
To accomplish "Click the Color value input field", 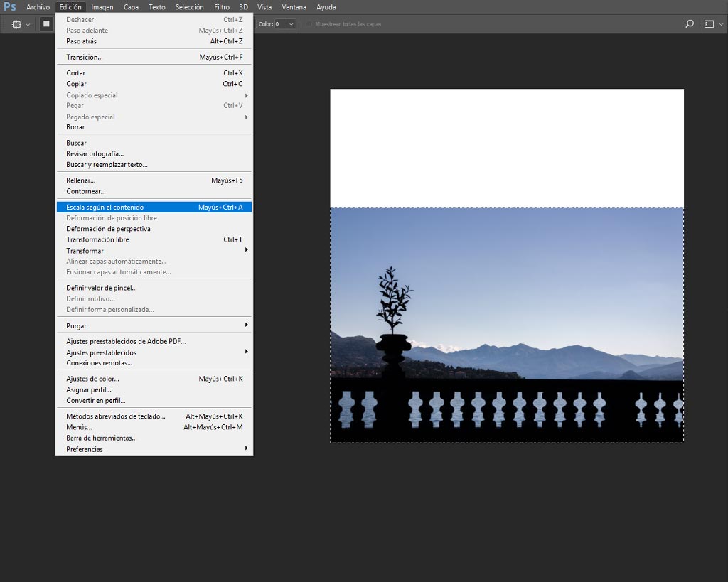I will click(x=280, y=24).
